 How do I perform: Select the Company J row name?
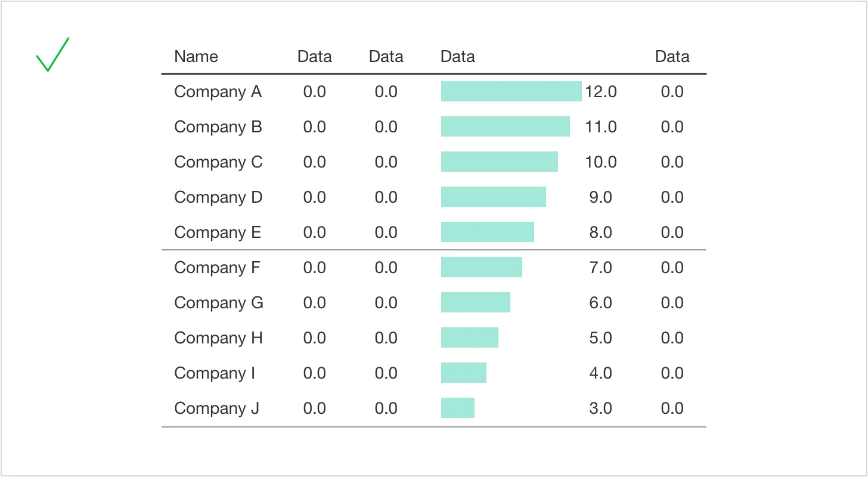(x=216, y=408)
